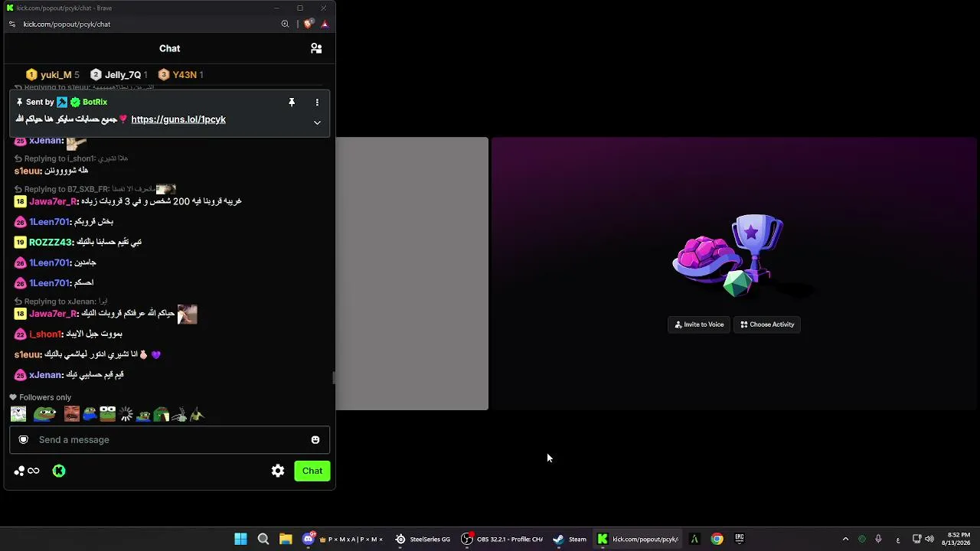Click the username s1euu with the purple heart message

tap(28, 354)
